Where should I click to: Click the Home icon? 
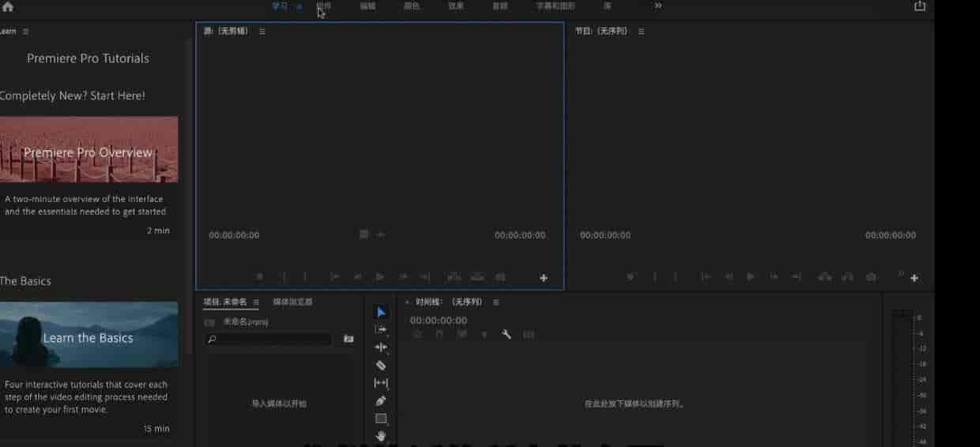(8, 6)
